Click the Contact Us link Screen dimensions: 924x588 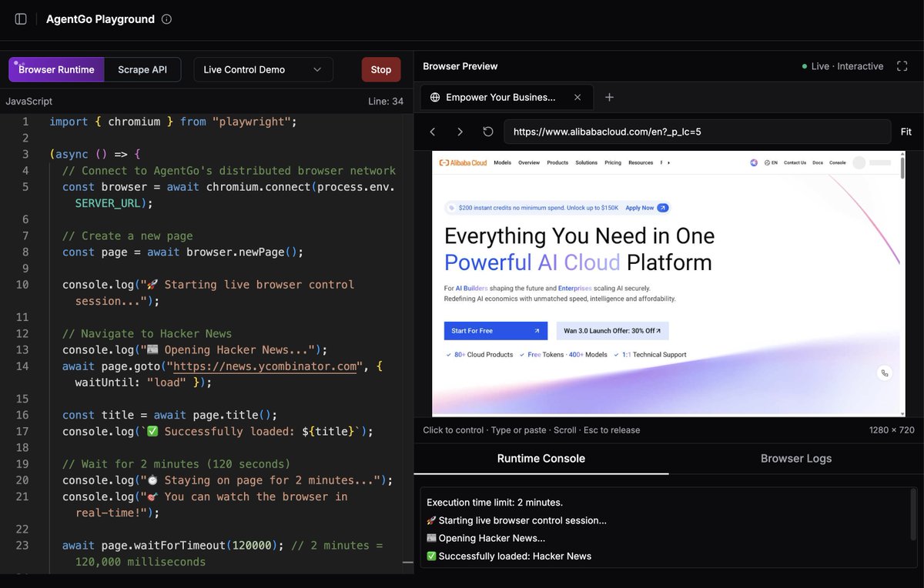(795, 162)
